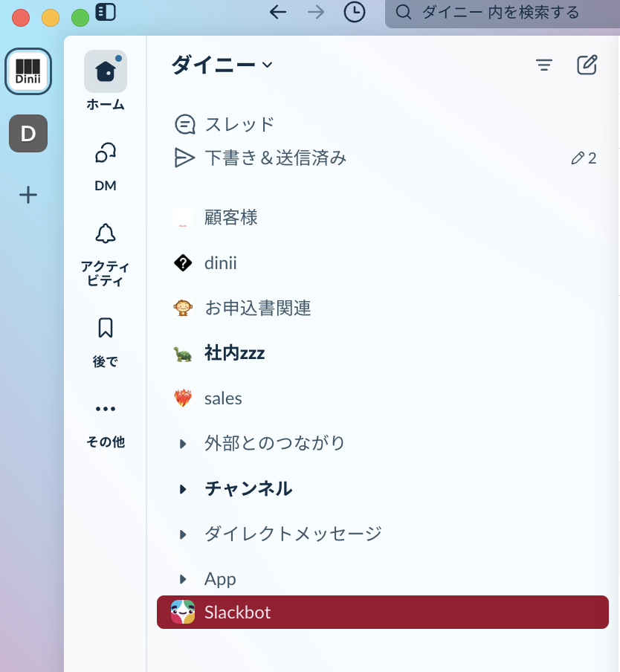This screenshot has height=672, width=620.
Task: Go back using left arrow
Action: pyautogui.click(x=277, y=12)
